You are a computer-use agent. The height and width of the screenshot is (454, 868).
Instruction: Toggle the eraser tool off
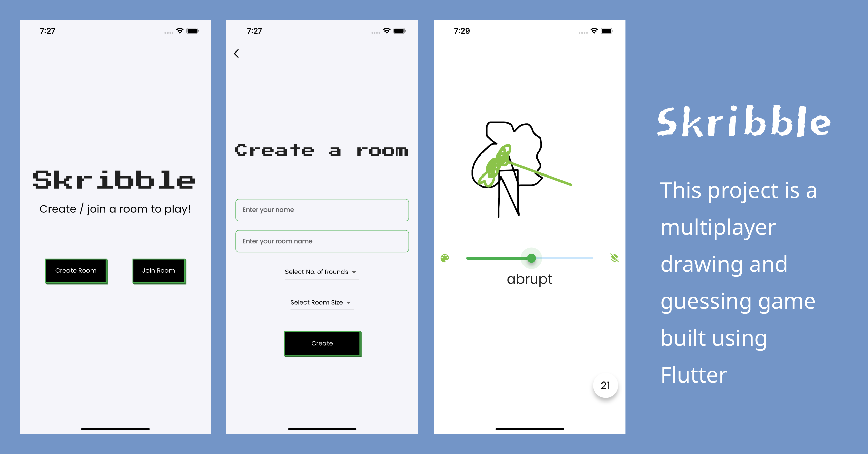pyautogui.click(x=614, y=258)
